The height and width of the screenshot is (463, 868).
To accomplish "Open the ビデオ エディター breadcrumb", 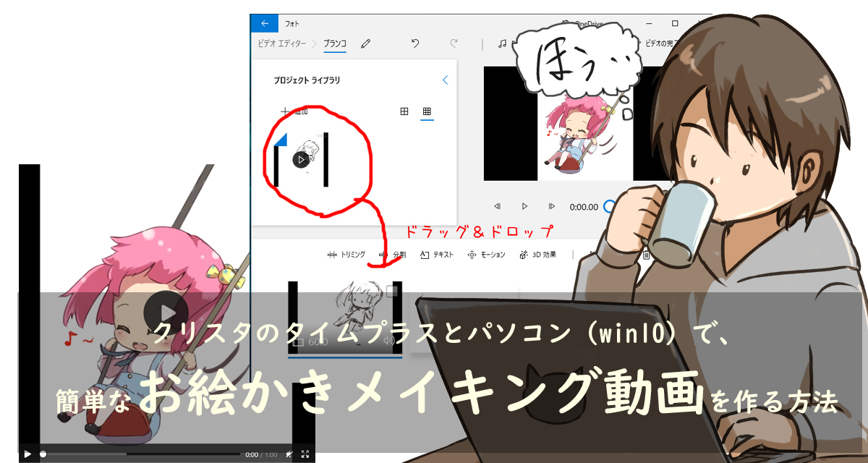I will coord(282,44).
